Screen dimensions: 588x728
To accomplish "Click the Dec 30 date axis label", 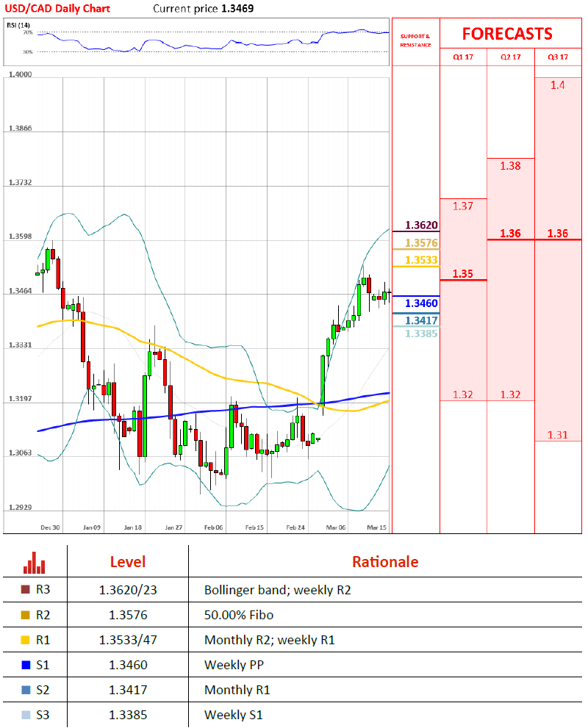I will pos(50,527).
